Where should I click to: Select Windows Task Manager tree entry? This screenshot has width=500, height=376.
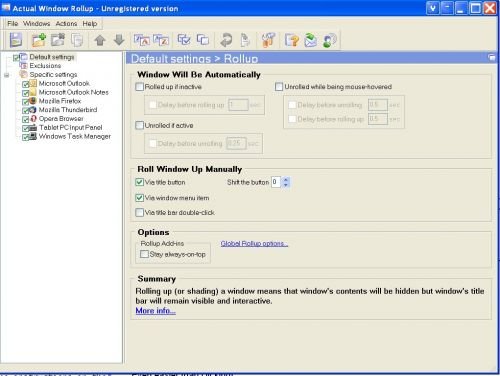coord(75,136)
